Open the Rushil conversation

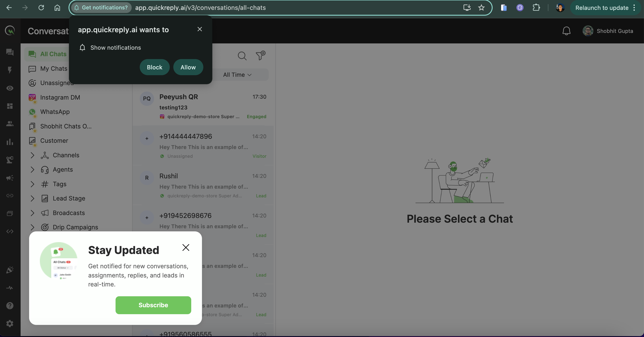[203, 185]
